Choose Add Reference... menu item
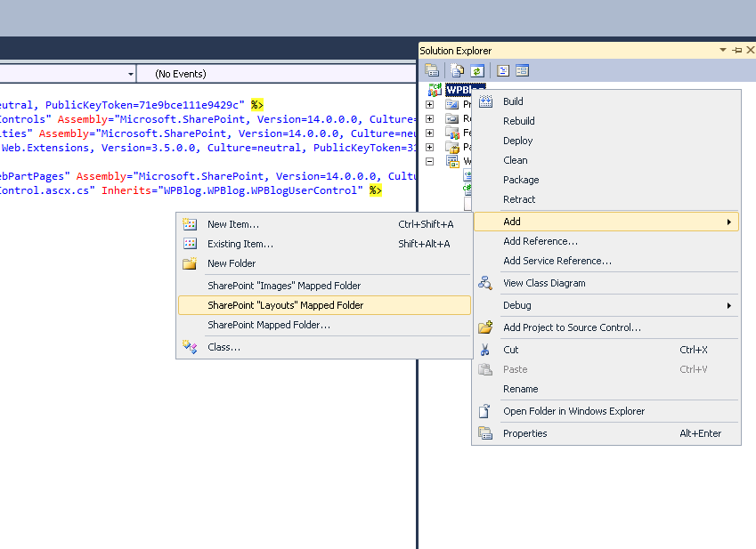The height and width of the screenshot is (549, 756). [606, 241]
